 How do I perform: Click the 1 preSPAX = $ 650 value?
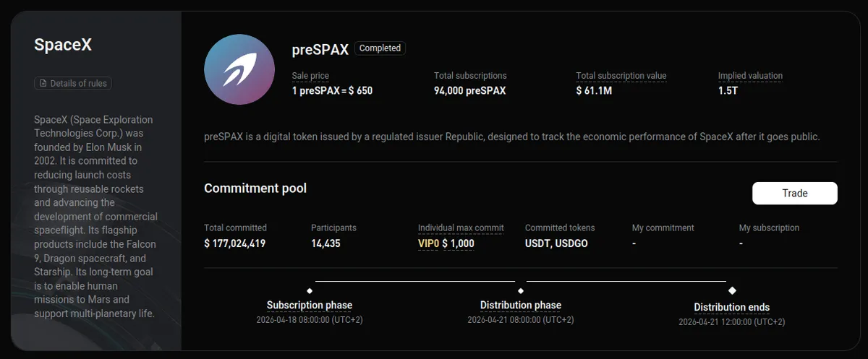tap(332, 91)
